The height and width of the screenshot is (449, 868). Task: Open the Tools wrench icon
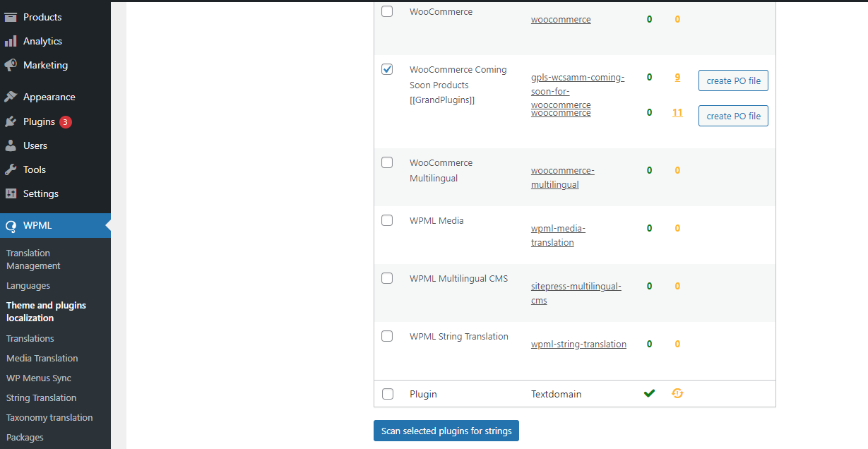click(12, 169)
